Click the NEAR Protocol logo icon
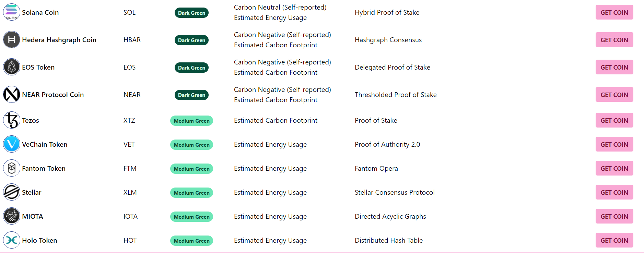 (12, 95)
